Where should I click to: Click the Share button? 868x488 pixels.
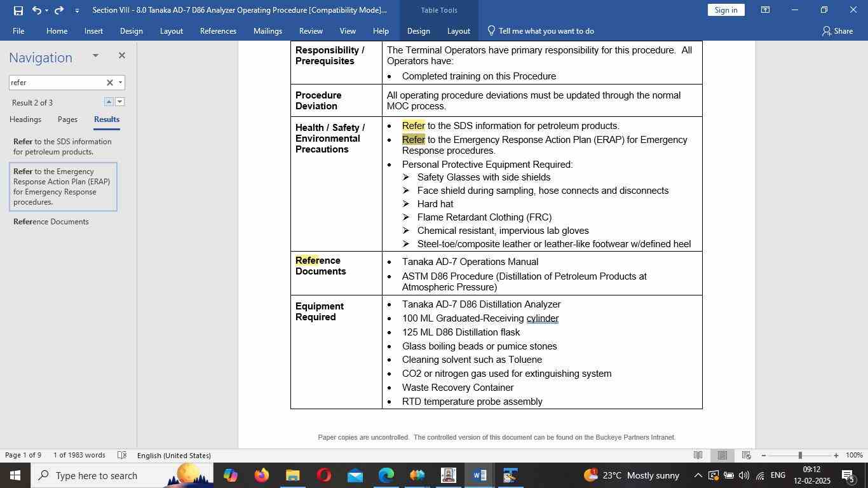pyautogui.click(x=837, y=30)
